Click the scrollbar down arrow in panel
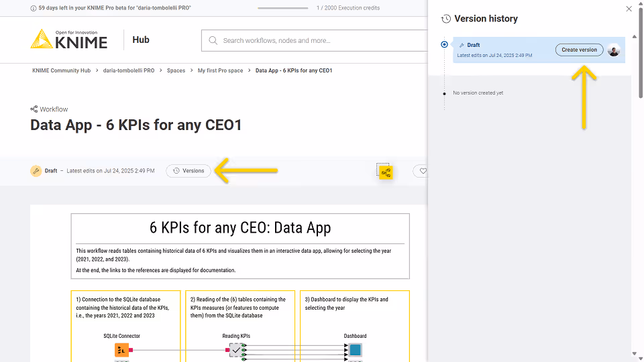Image resolution: width=644 pixels, height=362 pixels. 635,354
